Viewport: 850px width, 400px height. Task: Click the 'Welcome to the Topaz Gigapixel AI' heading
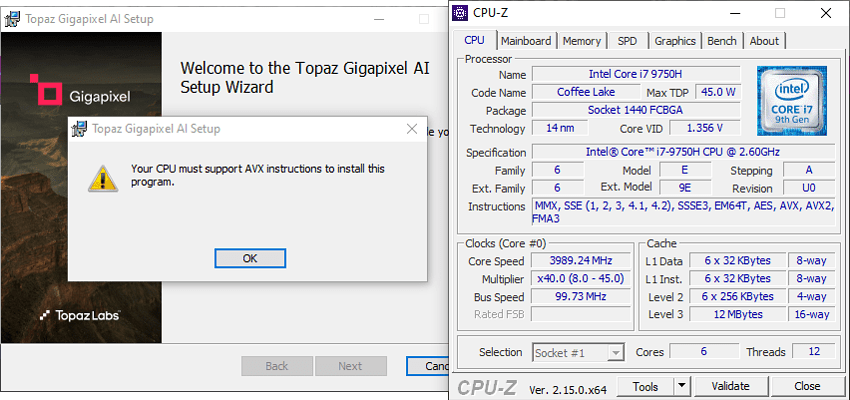[305, 78]
